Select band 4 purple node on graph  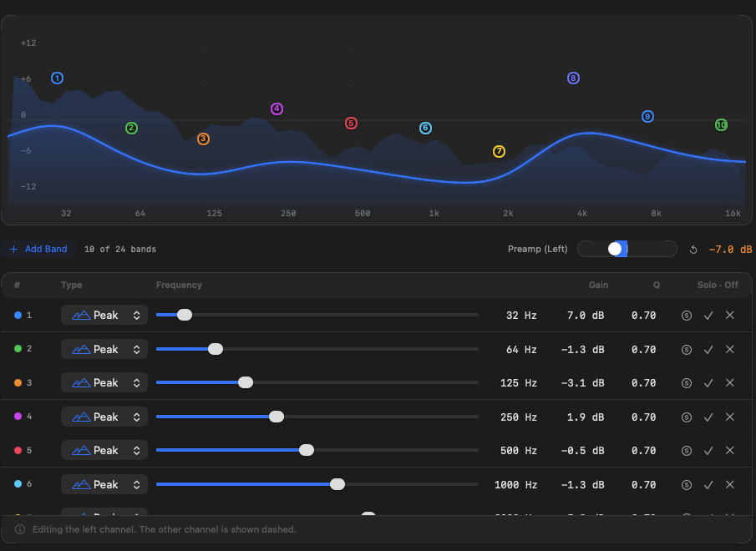tap(277, 109)
